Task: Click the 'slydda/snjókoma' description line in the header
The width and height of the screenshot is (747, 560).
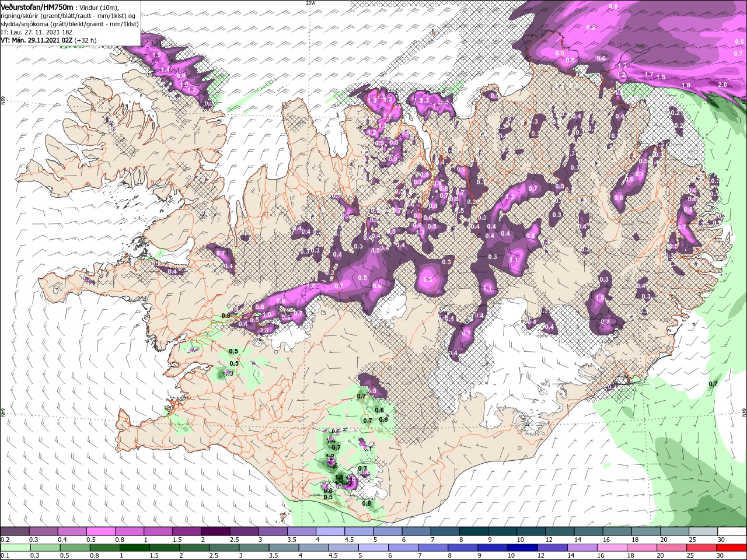Action: click(69, 24)
